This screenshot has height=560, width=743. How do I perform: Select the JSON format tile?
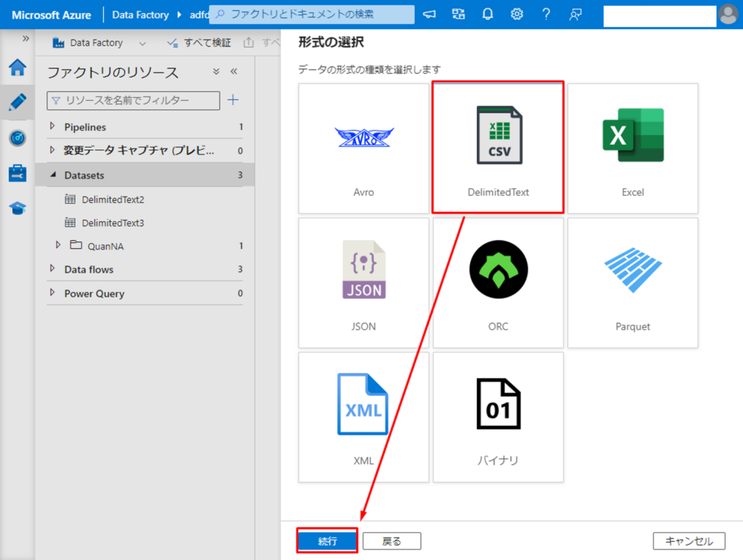coord(364,283)
